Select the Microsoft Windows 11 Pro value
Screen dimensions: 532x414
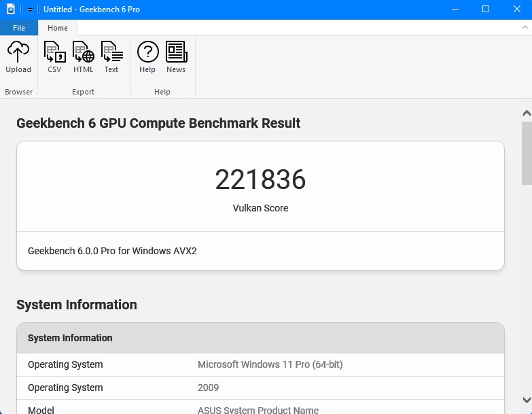click(270, 364)
